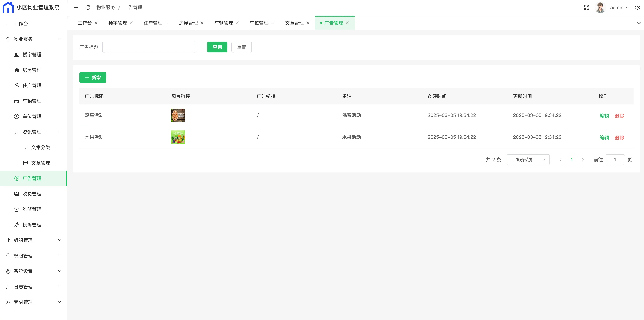Image resolution: width=644 pixels, height=320 pixels.
Task: Click 编辑 for the 鸡蛋活动 row
Action: pos(604,116)
